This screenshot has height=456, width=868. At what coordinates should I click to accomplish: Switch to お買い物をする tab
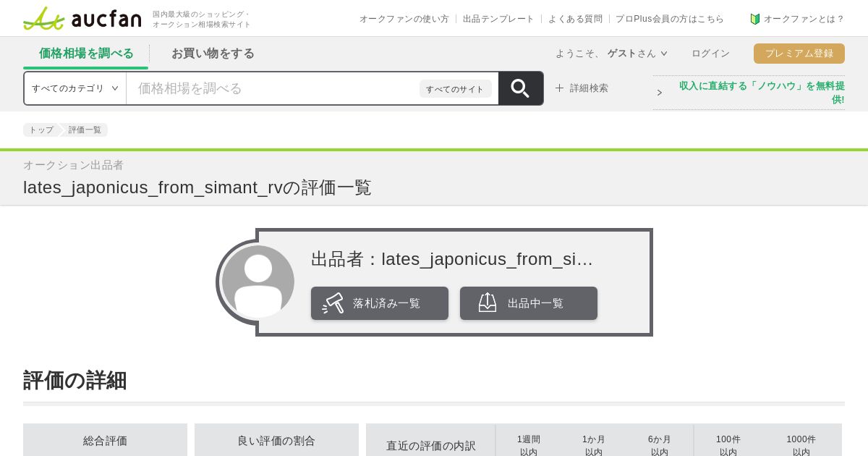pos(213,54)
